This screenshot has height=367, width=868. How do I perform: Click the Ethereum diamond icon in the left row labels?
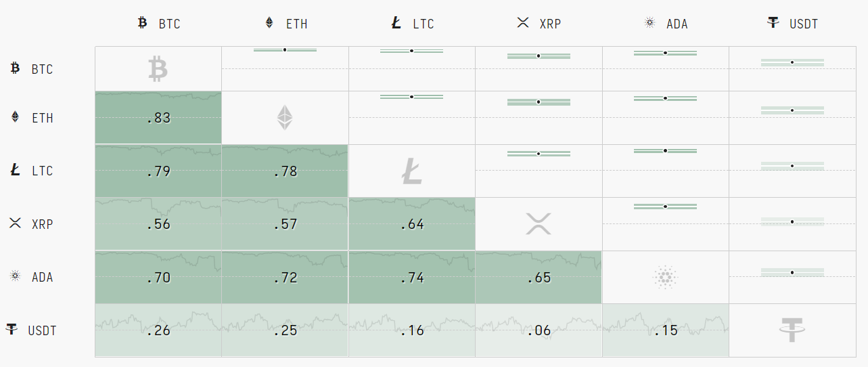(15, 117)
